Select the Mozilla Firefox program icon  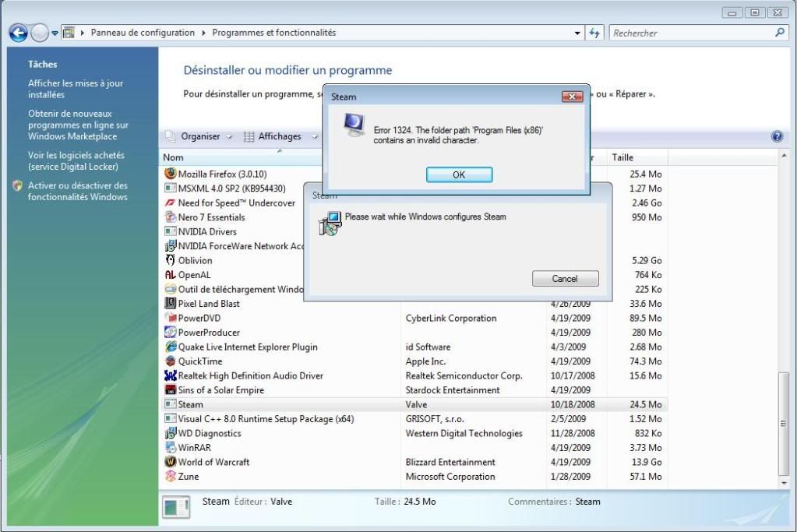point(171,174)
